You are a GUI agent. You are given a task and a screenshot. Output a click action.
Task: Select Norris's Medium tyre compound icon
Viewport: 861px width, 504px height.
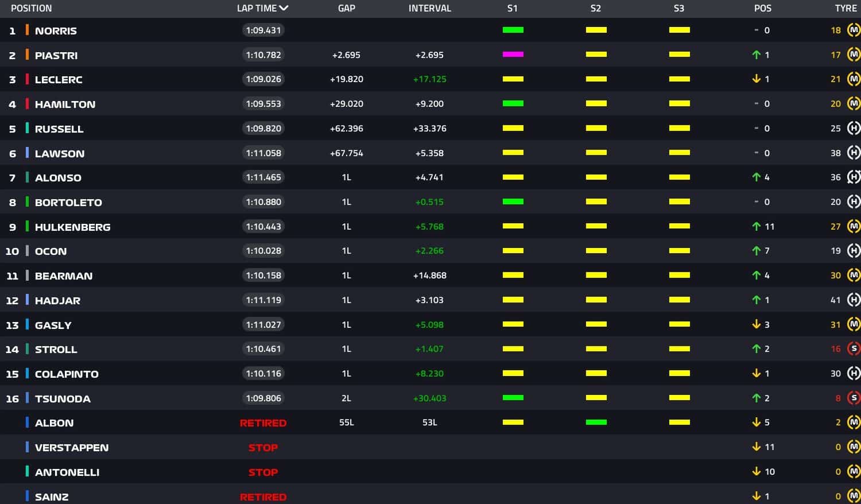point(855,30)
